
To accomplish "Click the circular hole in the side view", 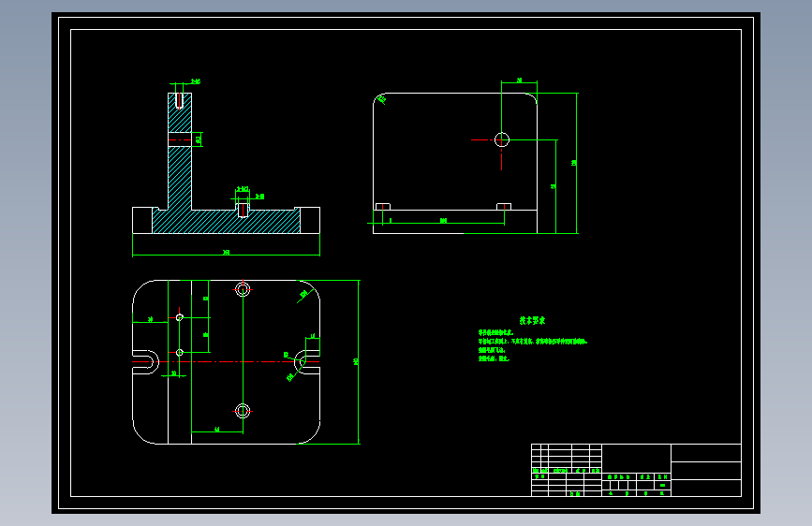I will [502, 139].
